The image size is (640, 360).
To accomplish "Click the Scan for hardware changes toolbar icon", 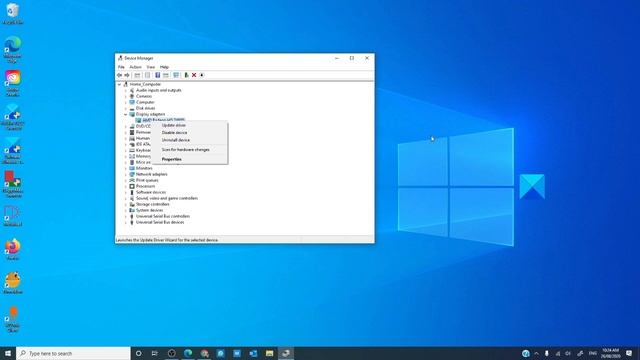I will click(x=176, y=75).
